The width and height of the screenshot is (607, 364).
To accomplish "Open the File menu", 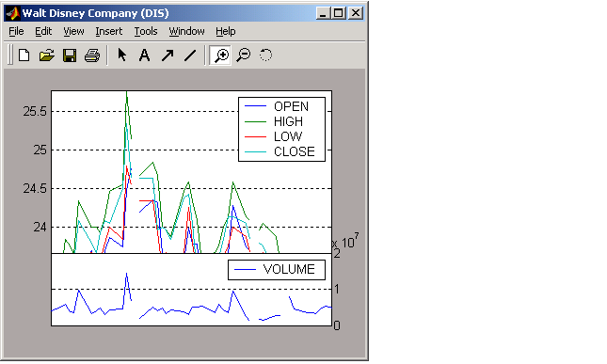I will [16, 31].
